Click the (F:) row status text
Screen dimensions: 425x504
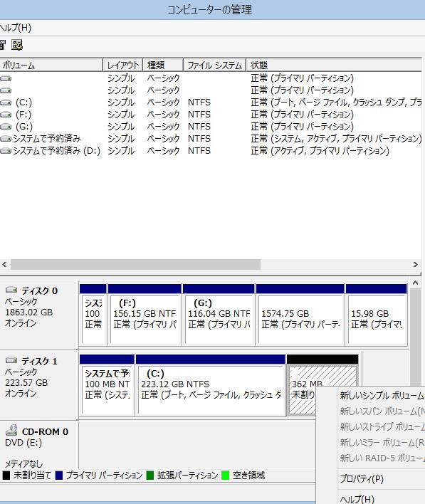point(302,115)
